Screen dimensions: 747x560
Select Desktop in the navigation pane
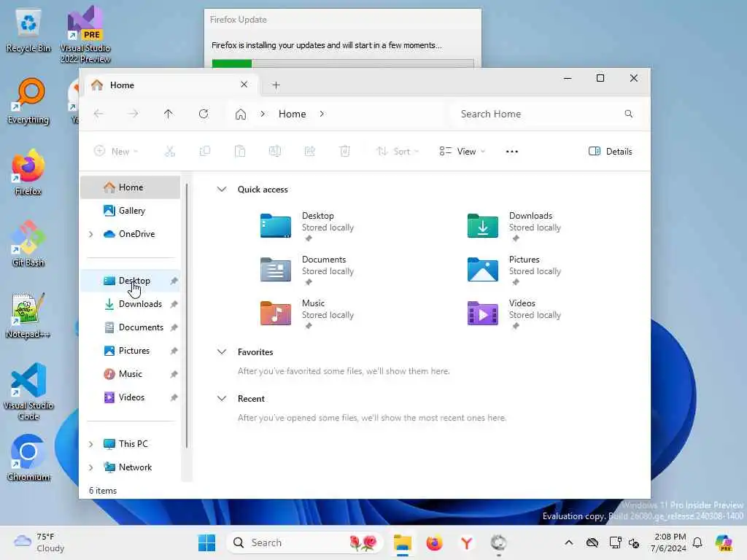[x=130, y=281]
